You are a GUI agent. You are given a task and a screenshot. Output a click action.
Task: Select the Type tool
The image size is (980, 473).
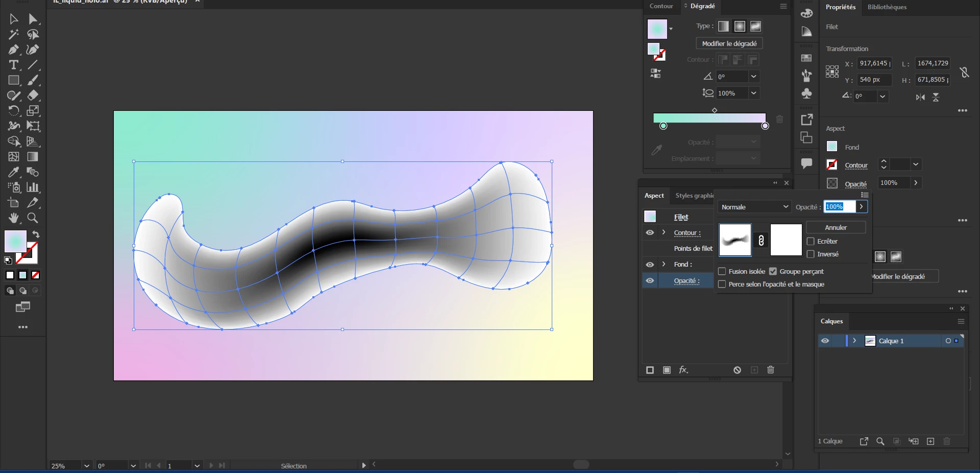coord(14,65)
